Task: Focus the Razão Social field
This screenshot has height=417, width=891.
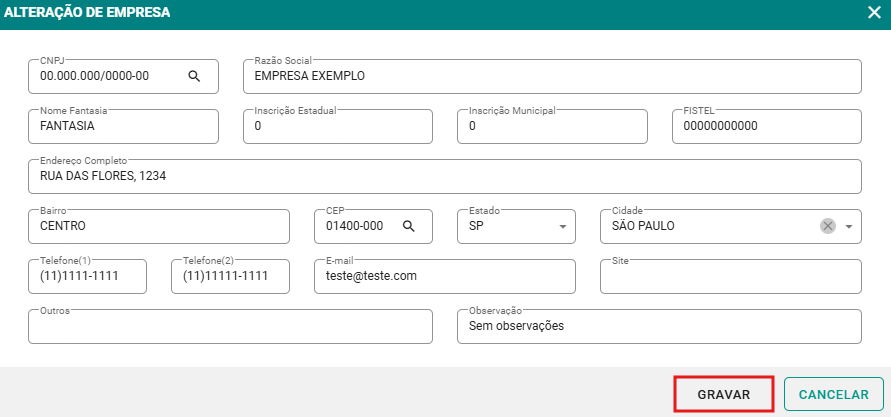Action: (x=551, y=76)
